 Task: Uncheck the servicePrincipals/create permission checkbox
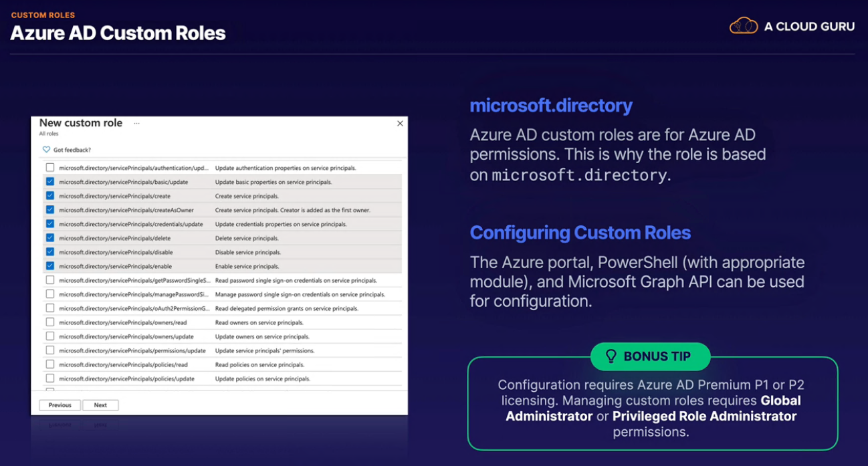click(x=50, y=196)
